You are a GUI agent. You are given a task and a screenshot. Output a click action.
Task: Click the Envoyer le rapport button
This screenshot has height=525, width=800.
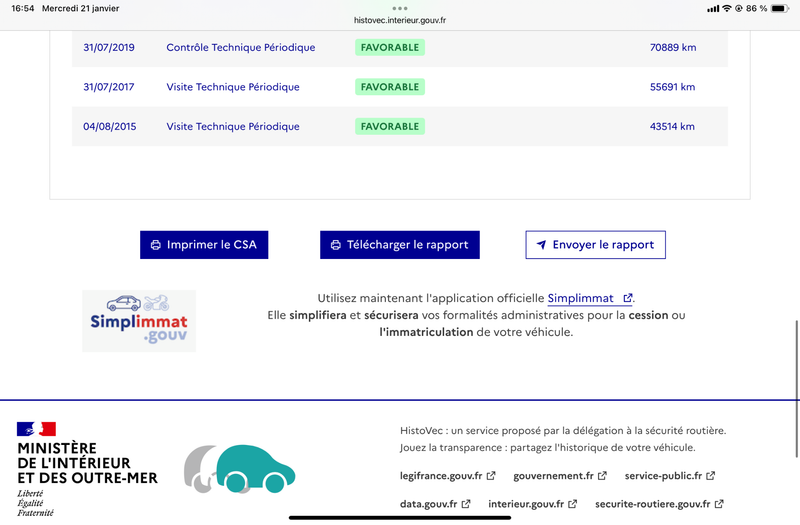click(x=595, y=245)
